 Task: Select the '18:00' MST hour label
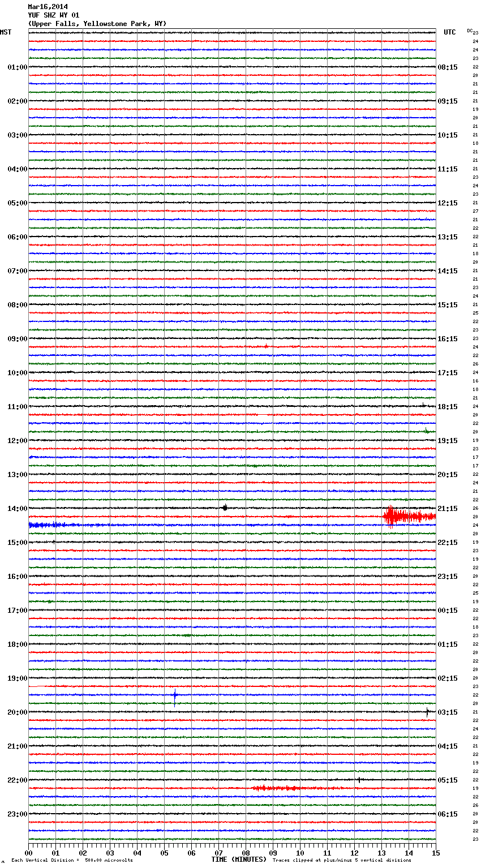[18, 644]
